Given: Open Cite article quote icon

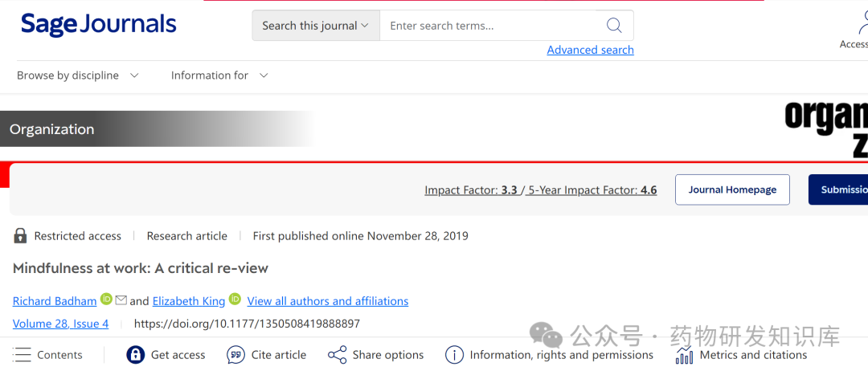Looking at the screenshot, I should (235, 355).
